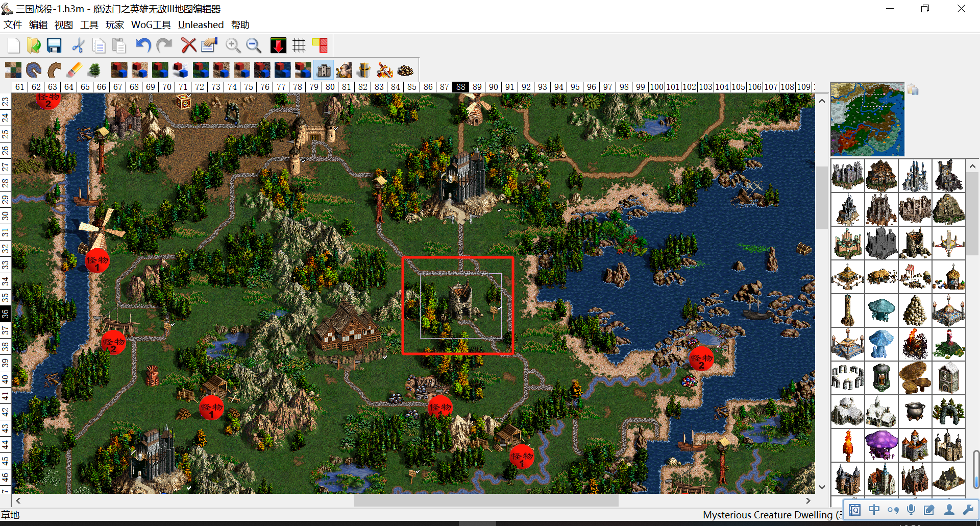The height and width of the screenshot is (526, 980).
Task: Select the heroes palette helmet icon
Action: pyautogui.click(x=364, y=70)
